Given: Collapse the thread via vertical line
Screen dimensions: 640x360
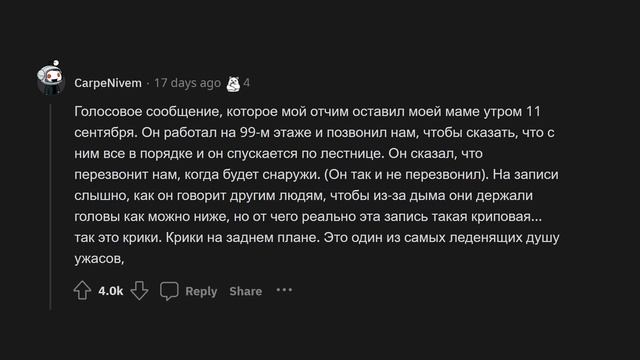Looking at the screenshot, I should [x=51, y=207].
